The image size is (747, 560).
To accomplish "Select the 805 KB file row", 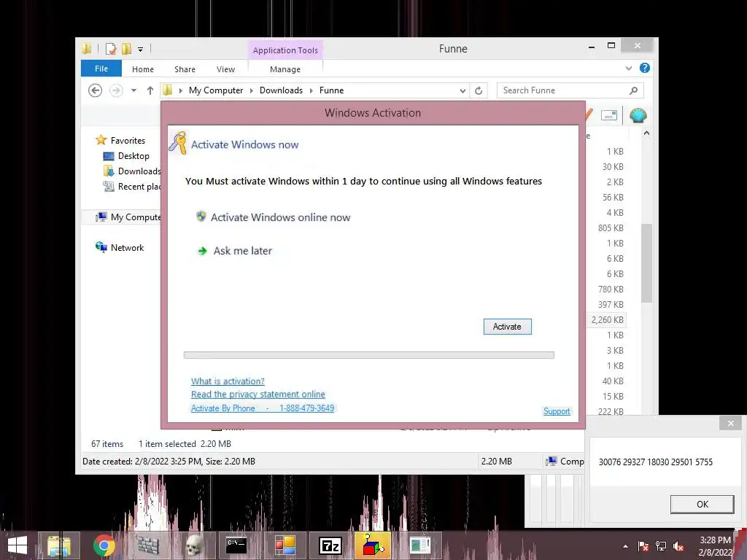I will click(611, 228).
